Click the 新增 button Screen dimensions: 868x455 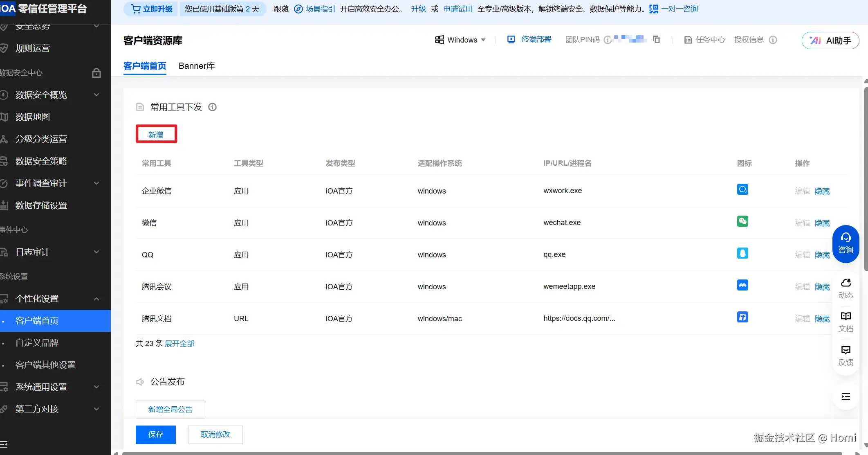[156, 135]
